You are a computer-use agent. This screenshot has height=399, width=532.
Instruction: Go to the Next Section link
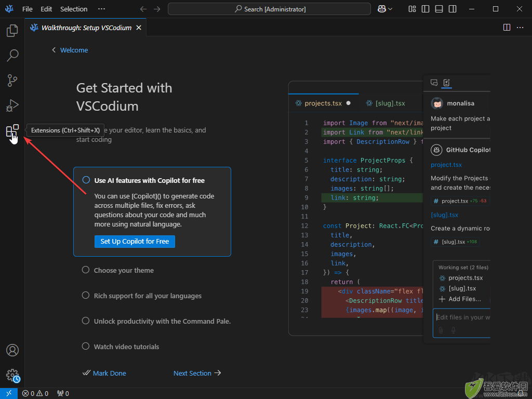pyautogui.click(x=197, y=373)
